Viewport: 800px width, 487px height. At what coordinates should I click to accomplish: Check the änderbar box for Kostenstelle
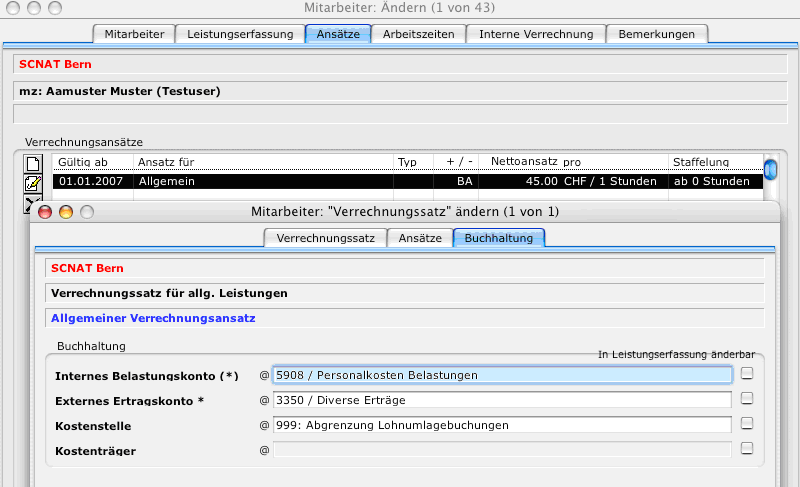click(x=747, y=424)
